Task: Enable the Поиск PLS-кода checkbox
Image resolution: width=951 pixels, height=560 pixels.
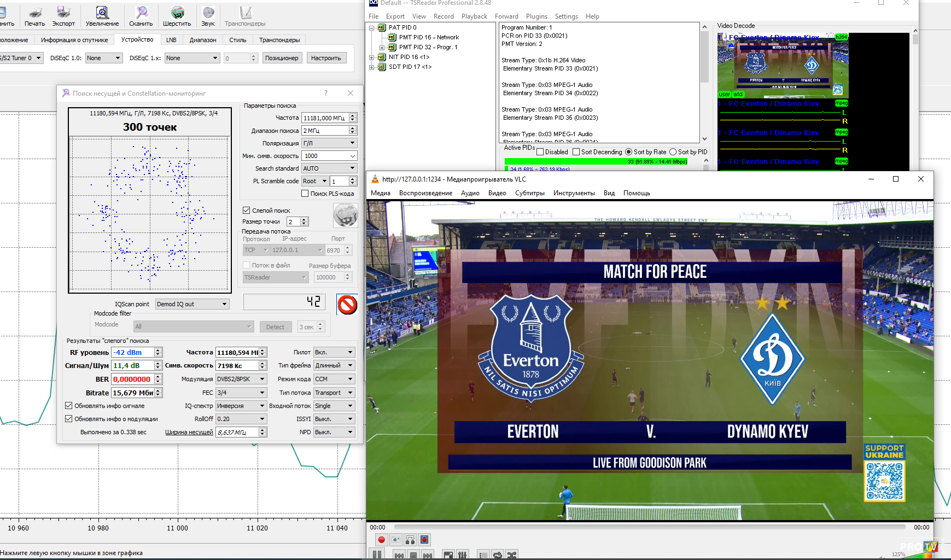Action: click(305, 194)
